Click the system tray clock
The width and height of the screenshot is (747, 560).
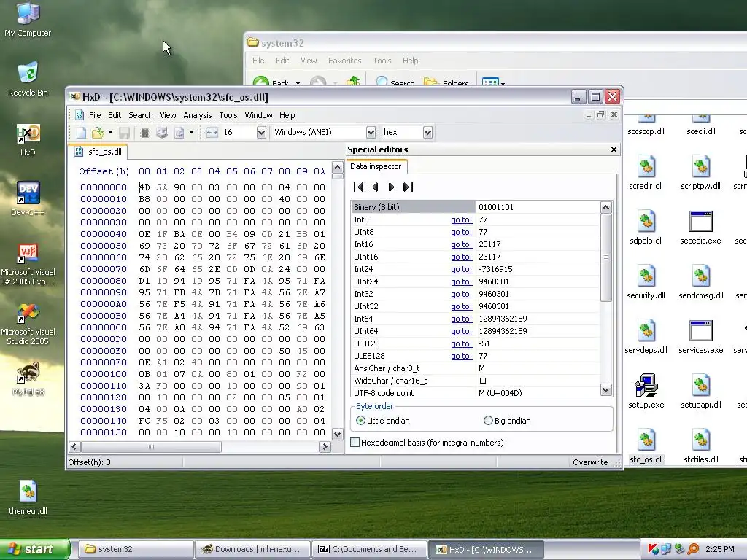[720, 550]
